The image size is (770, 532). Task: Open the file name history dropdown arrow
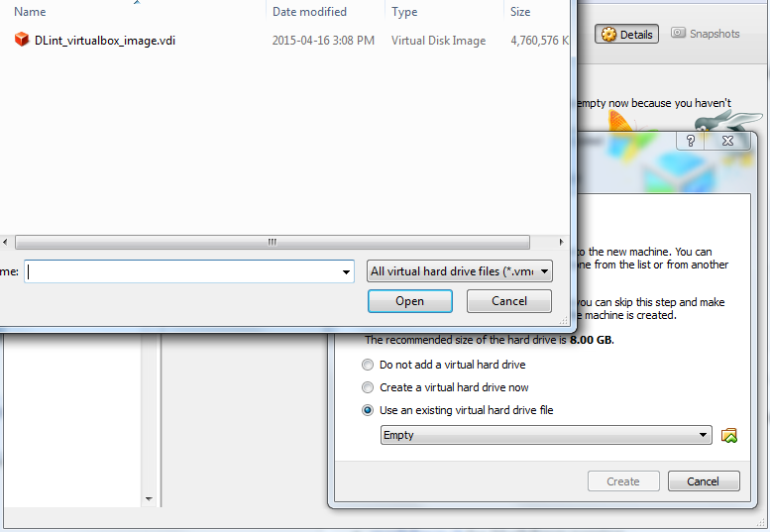point(346,271)
